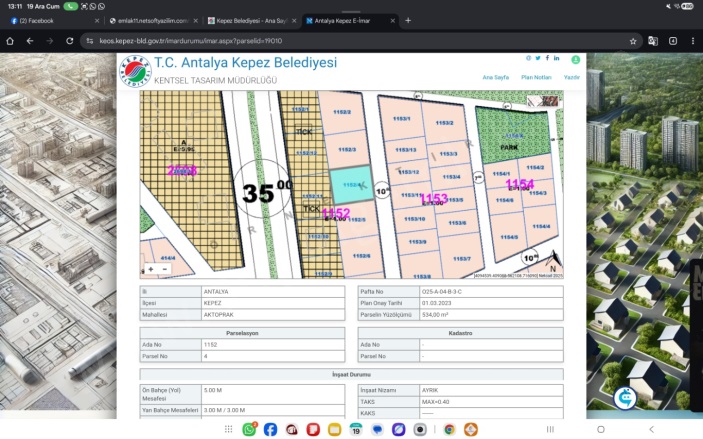Go to browser home page icon
Viewport: 703px width, 439px height.
(10, 41)
